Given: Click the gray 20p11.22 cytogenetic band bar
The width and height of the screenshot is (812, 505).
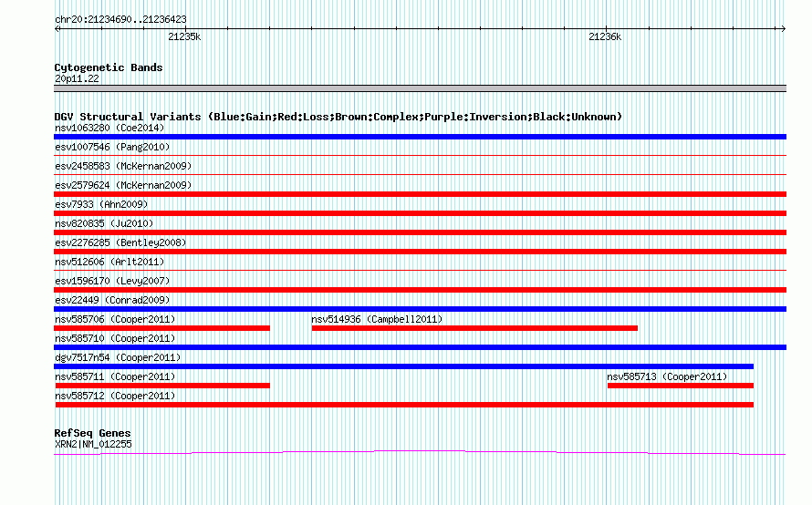Looking at the screenshot, I should [420, 88].
